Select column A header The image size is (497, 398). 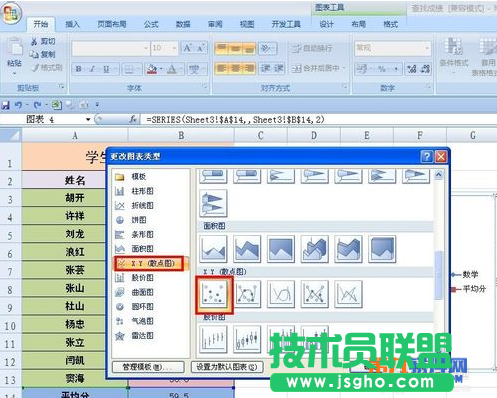(x=75, y=136)
